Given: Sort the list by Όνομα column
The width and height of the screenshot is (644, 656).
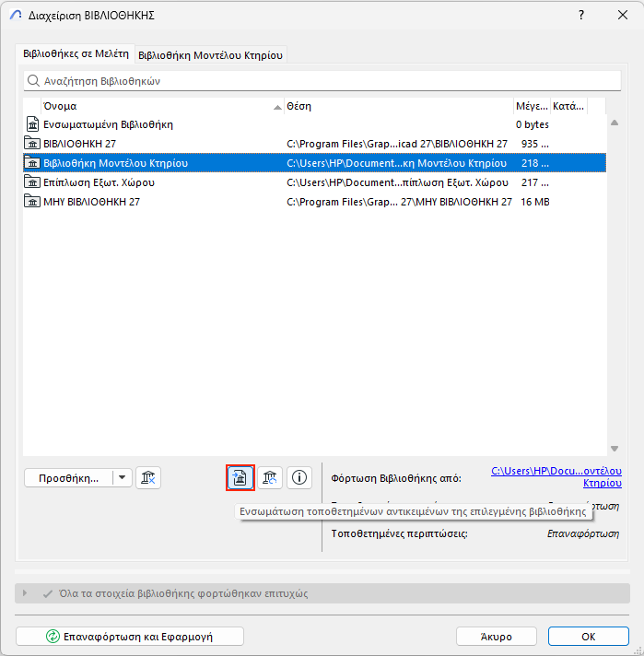Looking at the screenshot, I should coord(163,106).
